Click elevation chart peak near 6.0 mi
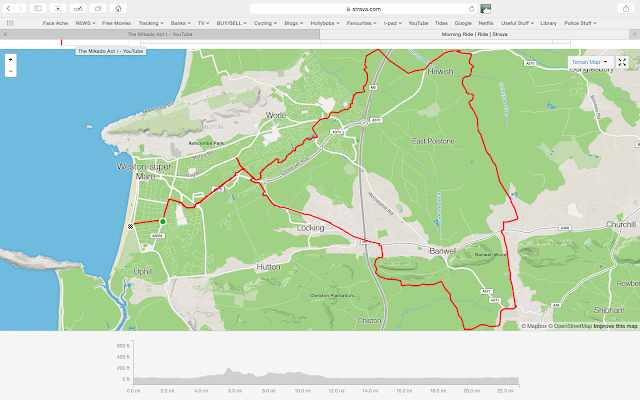This screenshot has height=400, width=640. click(x=228, y=369)
